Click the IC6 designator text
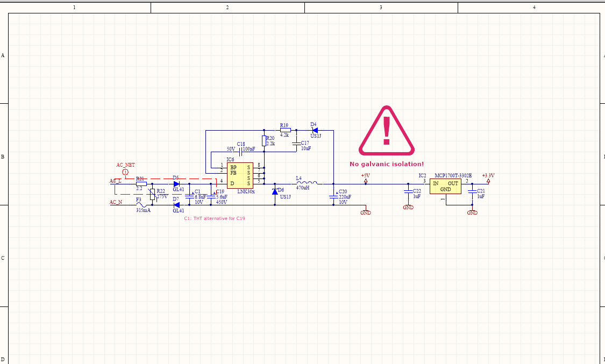This screenshot has width=605, height=364. point(230,159)
